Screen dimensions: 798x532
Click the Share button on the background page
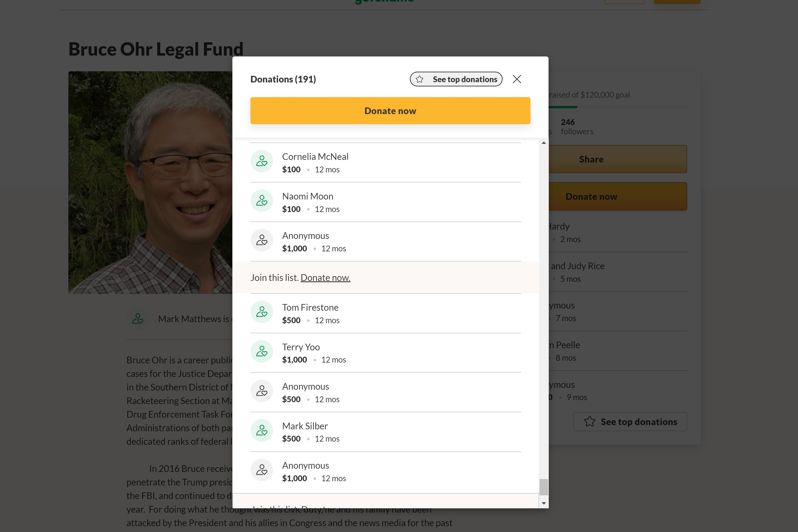[617, 159]
